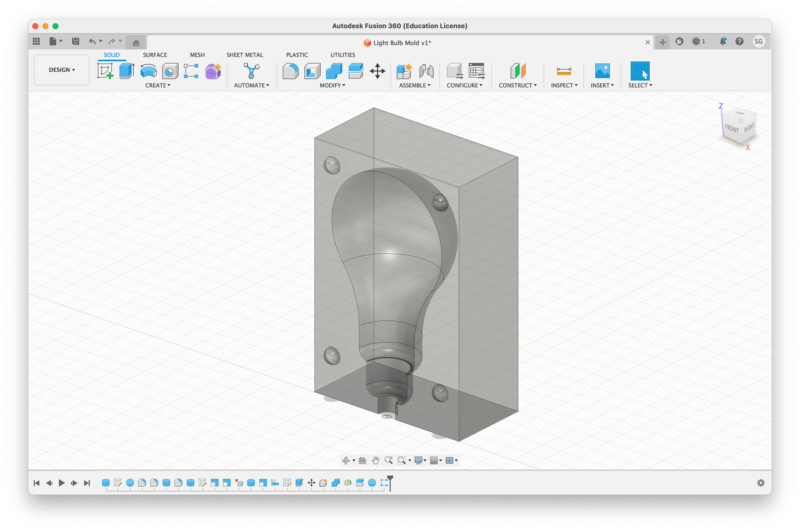The width and height of the screenshot is (800, 532).
Task: Open the SG user account button
Action: click(759, 41)
